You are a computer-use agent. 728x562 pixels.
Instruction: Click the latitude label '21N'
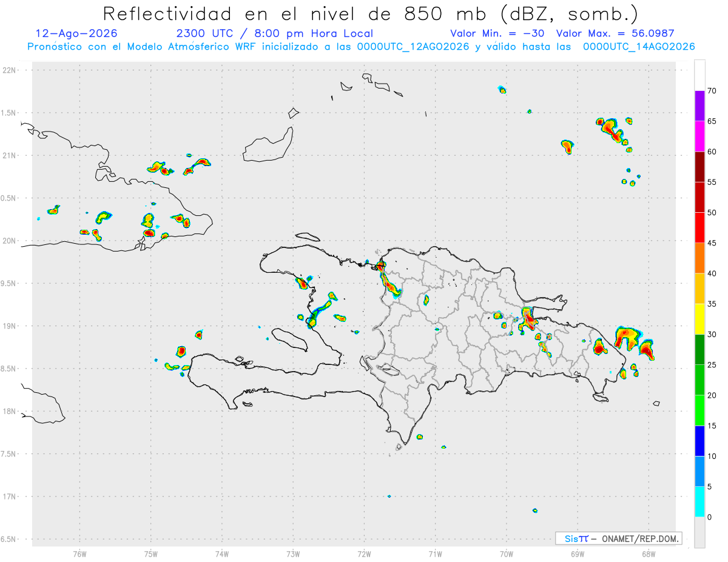(x=10, y=155)
